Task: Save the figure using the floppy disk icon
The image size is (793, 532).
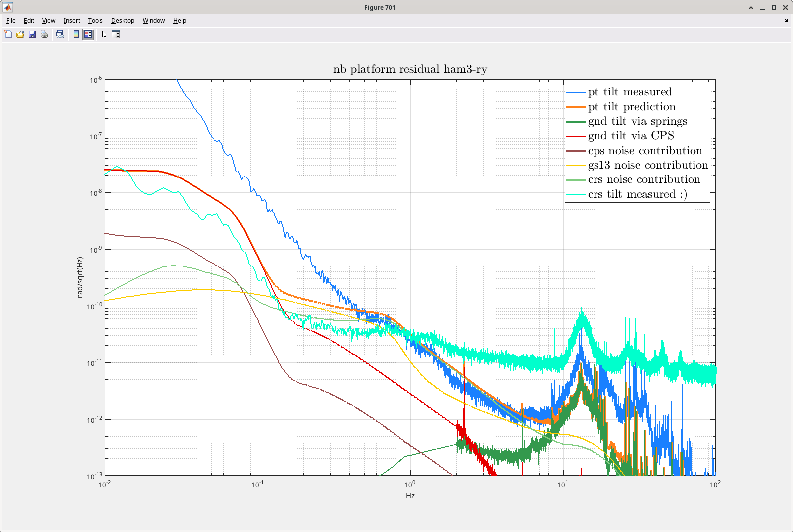Action: pyautogui.click(x=32, y=34)
